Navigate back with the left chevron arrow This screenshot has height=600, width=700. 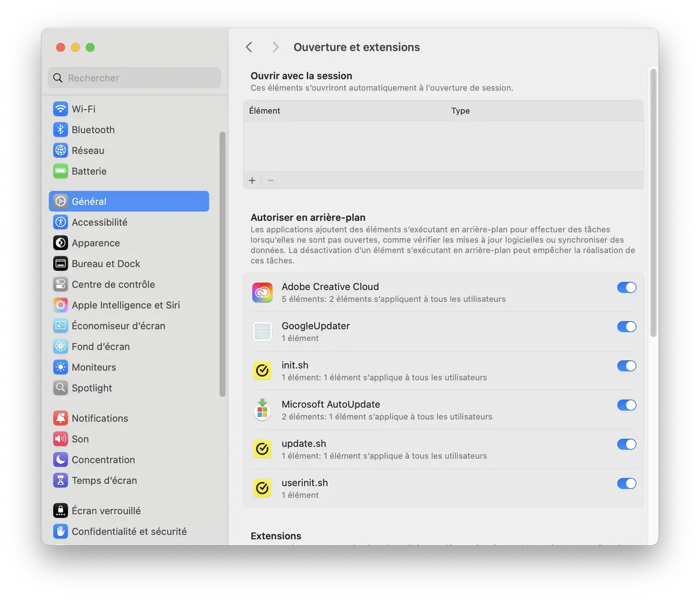[249, 47]
